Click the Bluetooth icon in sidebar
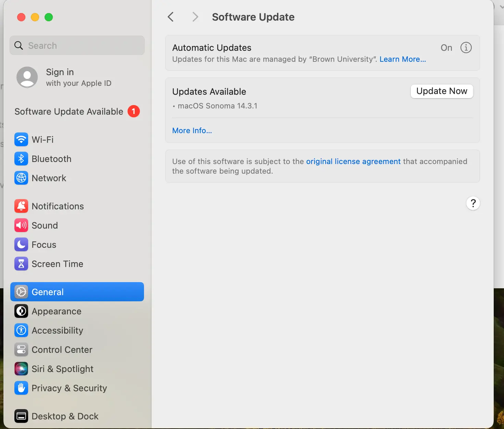Image resolution: width=504 pixels, height=429 pixels. click(21, 159)
